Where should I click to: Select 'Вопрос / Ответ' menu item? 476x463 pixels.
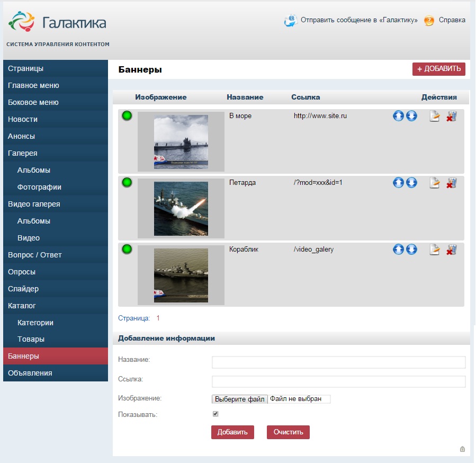[x=56, y=255]
